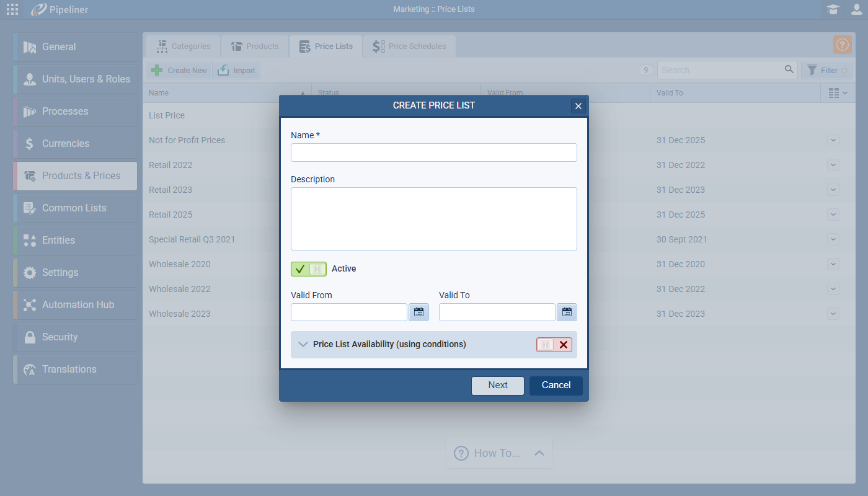Viewport: 868px width, 496px height.
Task: Switch to the Categories tab
Action: 184,46
